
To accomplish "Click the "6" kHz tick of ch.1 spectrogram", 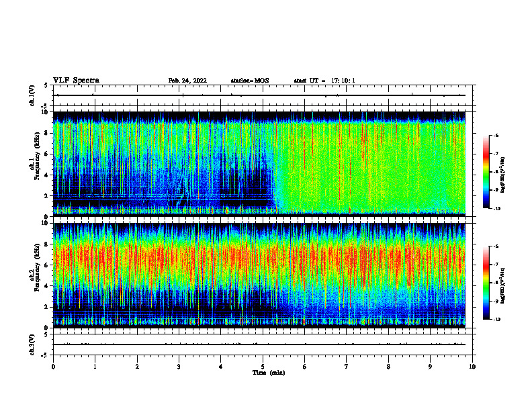I will pyautogui.click(x=47, y=154).
